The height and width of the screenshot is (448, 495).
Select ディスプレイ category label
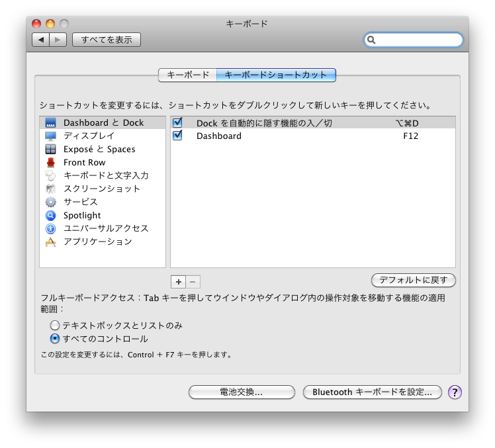(89, 136)
